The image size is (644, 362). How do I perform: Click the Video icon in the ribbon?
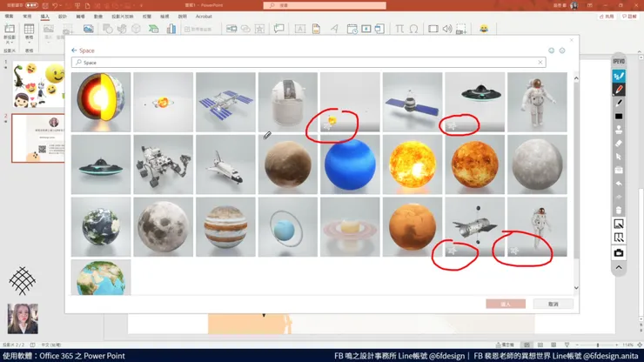433,29
